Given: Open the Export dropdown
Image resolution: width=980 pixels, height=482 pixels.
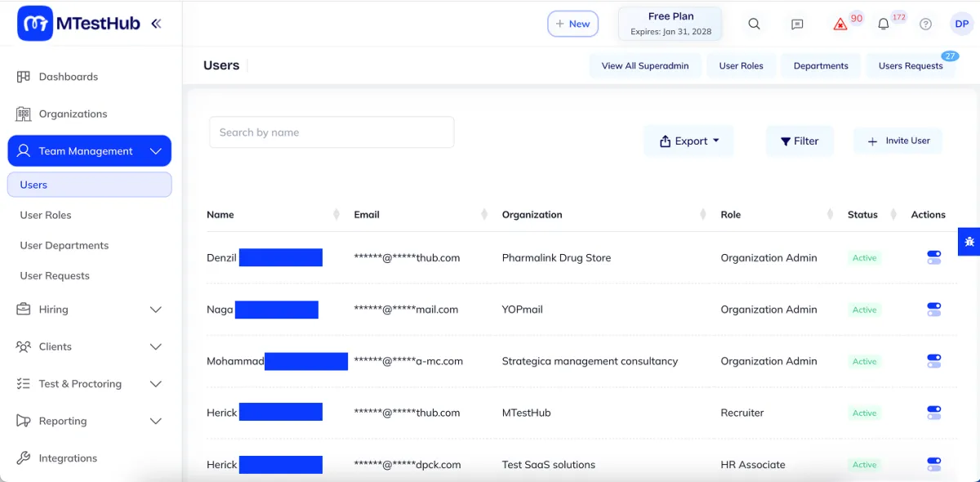Looking at the screenshot, I should (689, 141).
